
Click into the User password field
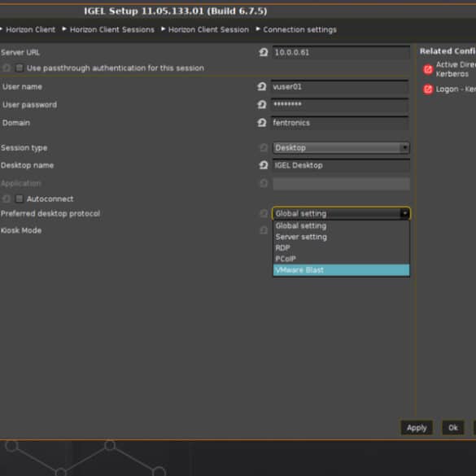[339, 105]
